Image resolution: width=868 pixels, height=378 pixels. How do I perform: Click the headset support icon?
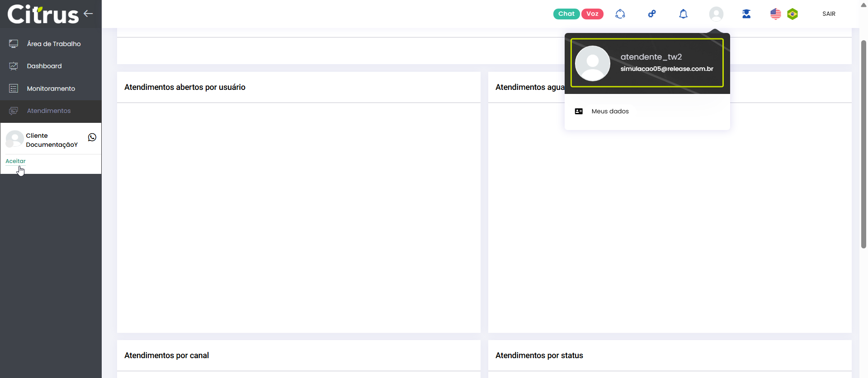(620, 14)
